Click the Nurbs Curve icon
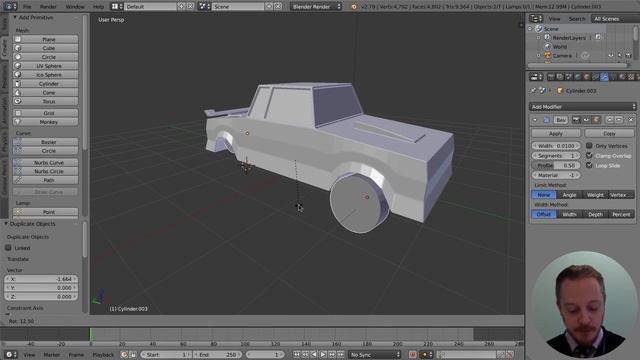The width and height of the screenshot is (640, 360). click(x=18, y=162)
